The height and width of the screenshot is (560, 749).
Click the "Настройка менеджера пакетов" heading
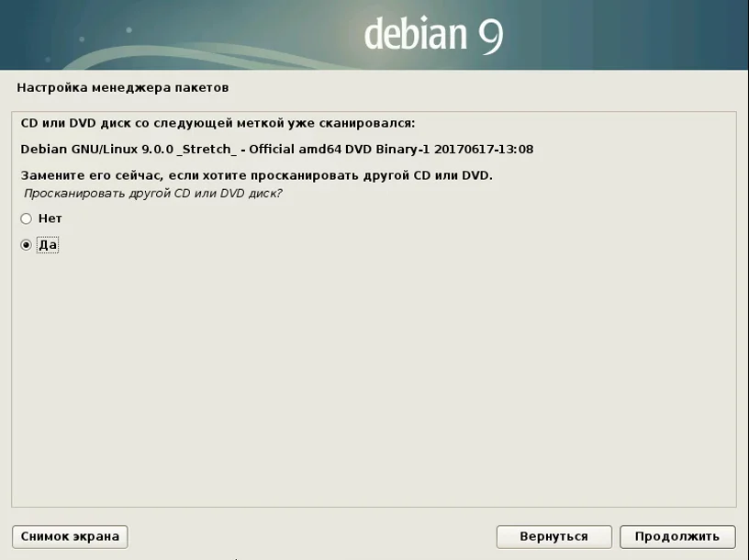click(x=123, y=87)
